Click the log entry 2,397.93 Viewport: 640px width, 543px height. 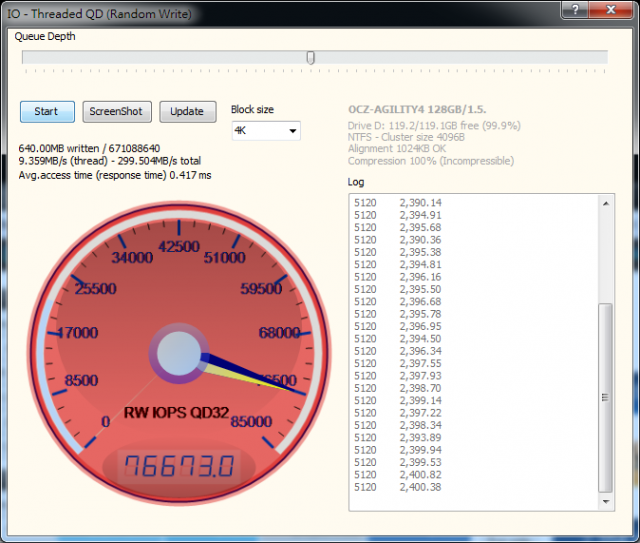point(420,376)
